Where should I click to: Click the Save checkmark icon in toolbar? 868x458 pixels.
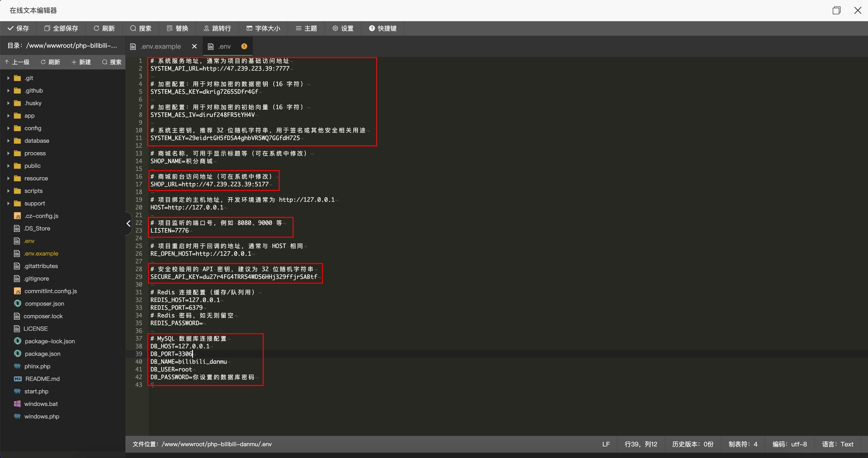point(10,28)
